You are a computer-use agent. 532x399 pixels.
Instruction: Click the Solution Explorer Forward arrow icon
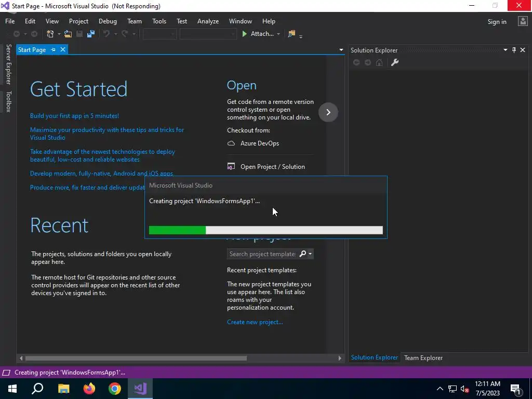coord(368,62)
